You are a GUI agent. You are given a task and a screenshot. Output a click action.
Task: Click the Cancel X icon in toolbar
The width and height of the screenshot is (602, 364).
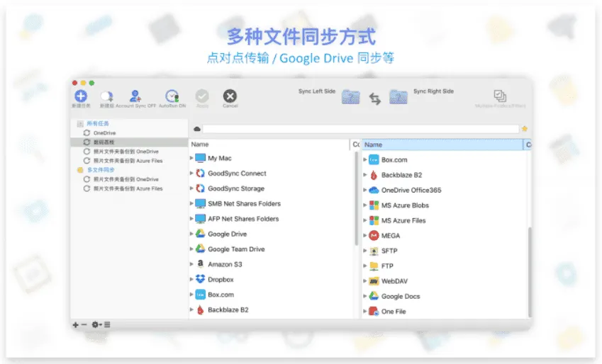click(230, 96)
